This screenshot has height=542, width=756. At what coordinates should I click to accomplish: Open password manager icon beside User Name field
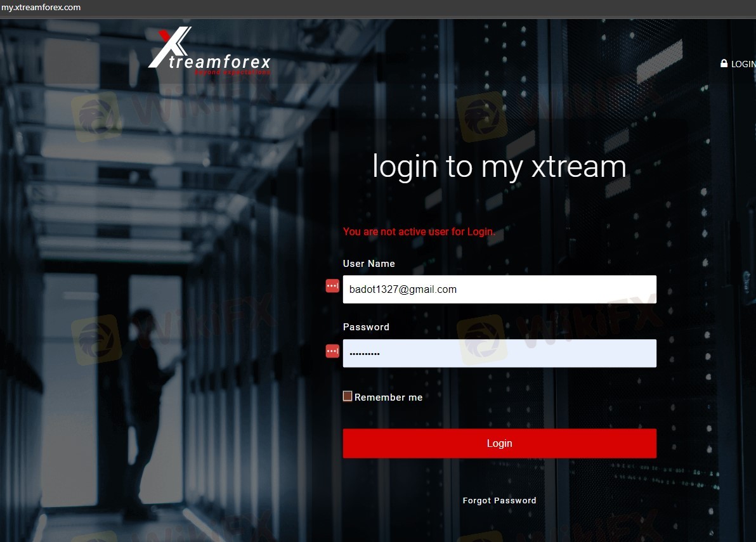pyautogui.click(x=332, y=286)
